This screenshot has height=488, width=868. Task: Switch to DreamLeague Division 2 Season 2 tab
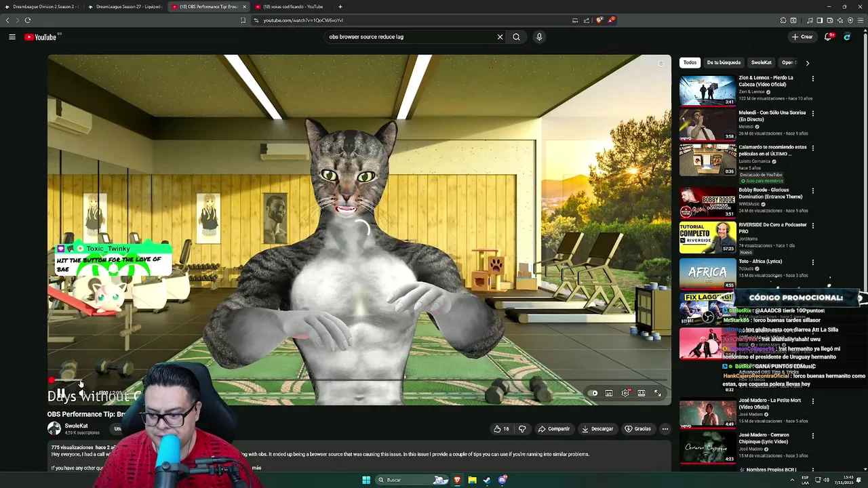tap(42, 7)
